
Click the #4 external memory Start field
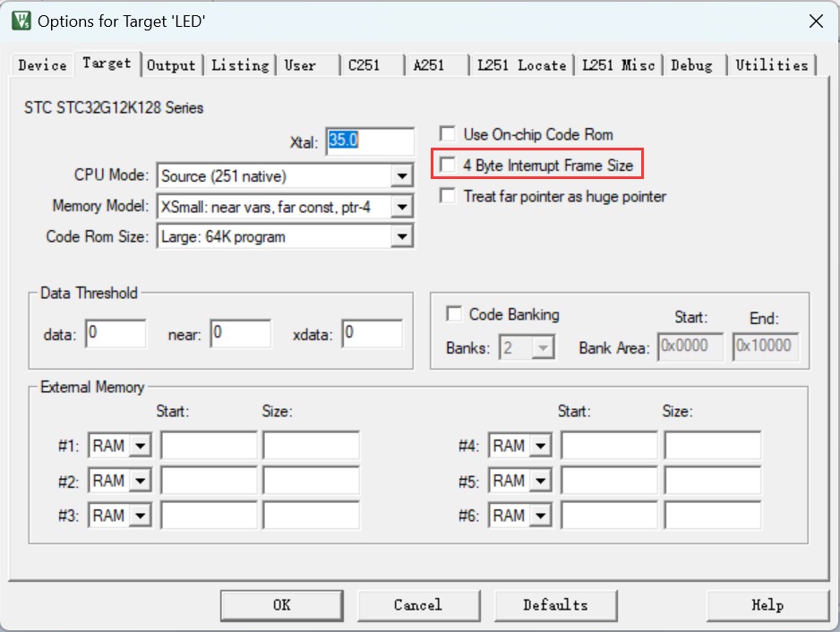click(610, 445)
